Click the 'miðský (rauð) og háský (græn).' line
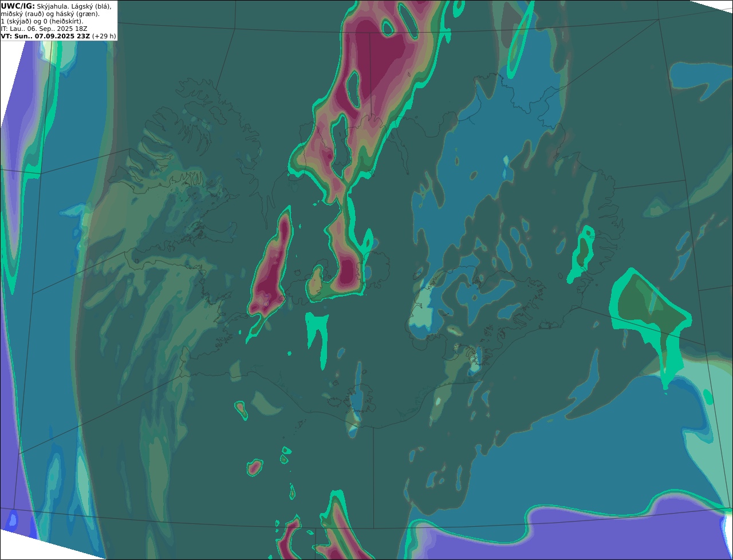This screenshot has width=733, height=560. coord(50,13)
